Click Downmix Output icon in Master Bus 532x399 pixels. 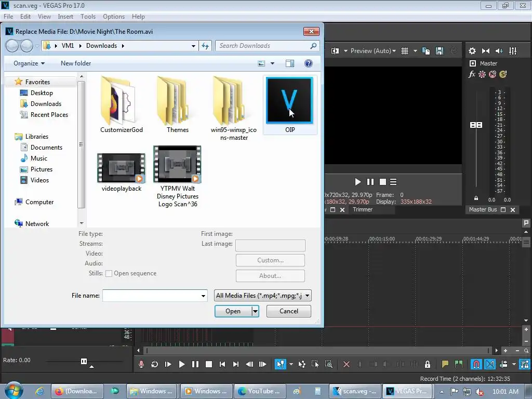pyautogui.click(x=486, y=51)
